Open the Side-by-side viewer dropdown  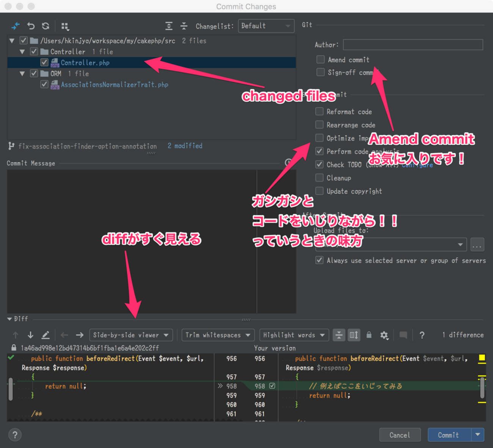[131, 335]
